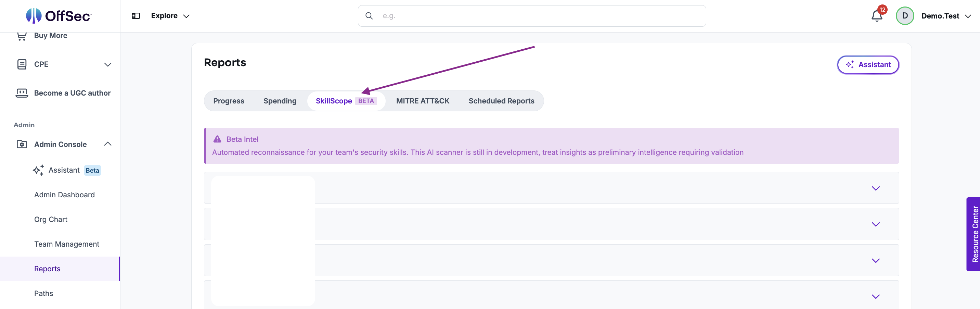Click the search magnifier icon
The image size is (980, 309).
click(x=369, y=16)
